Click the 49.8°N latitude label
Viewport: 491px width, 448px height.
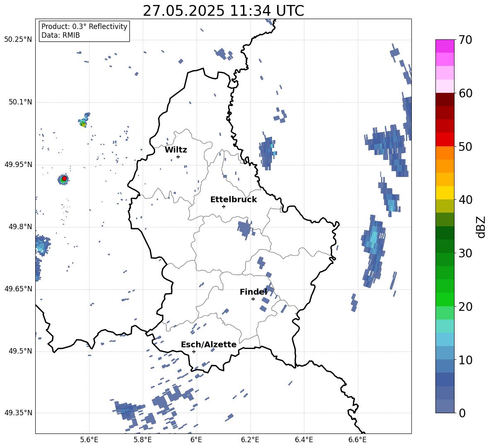pyautogui.click(x=20, y=227)
